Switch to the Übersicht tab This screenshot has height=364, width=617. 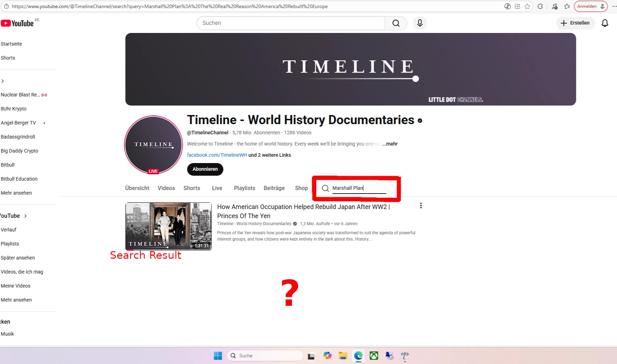[137, 188]
